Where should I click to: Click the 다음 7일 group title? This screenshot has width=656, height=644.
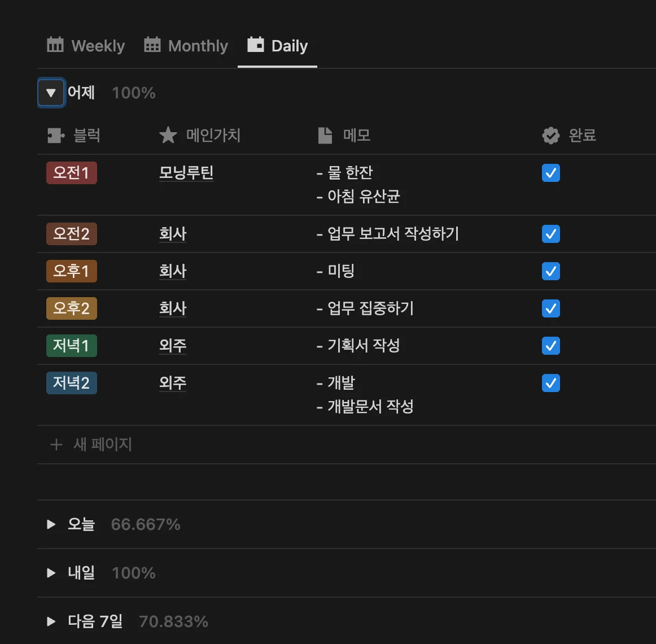click(95, 621)
